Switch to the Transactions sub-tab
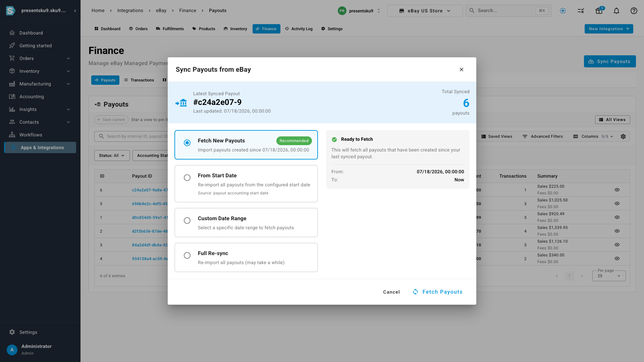Image resolution: width=644 pixels, height=362 pixels. [139, 80]
